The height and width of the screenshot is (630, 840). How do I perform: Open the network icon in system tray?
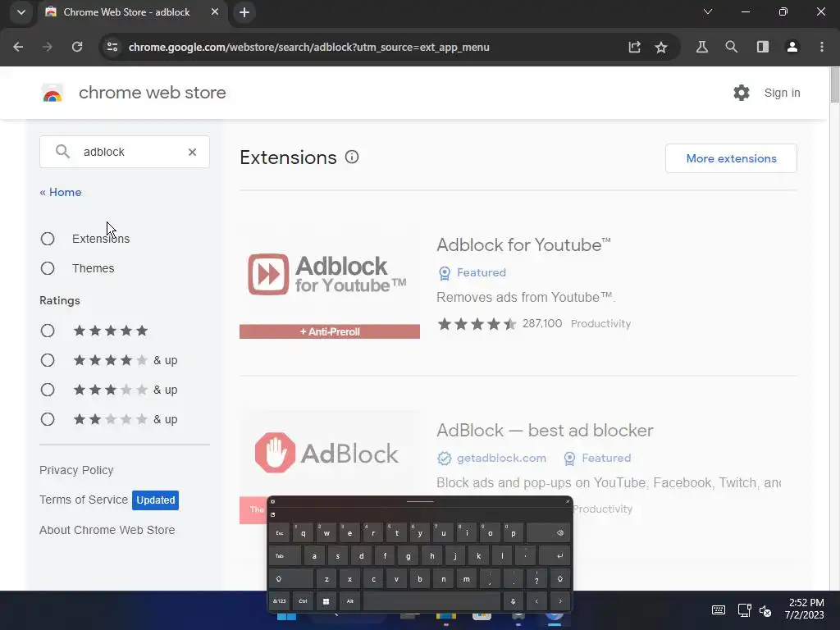[744, 610]
